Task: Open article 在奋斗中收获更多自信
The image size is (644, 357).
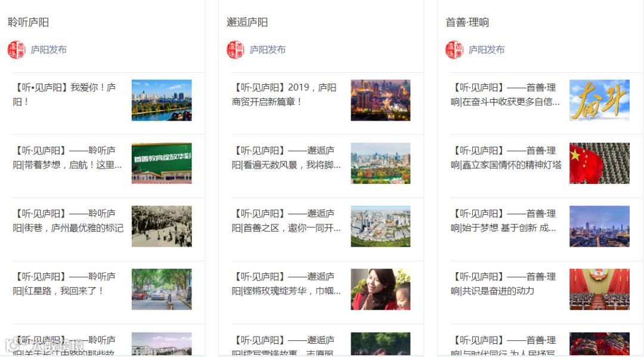Action: (x=505, y=94)
